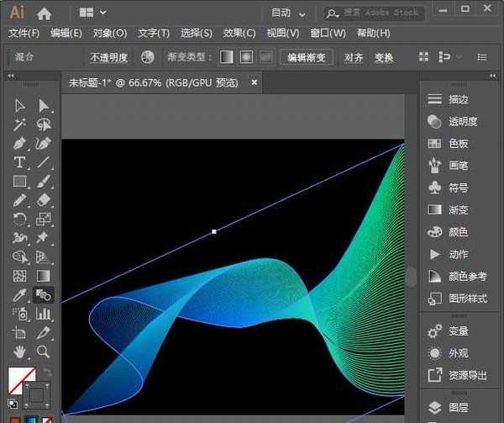Choose linear gradient type

click(227, 57)
